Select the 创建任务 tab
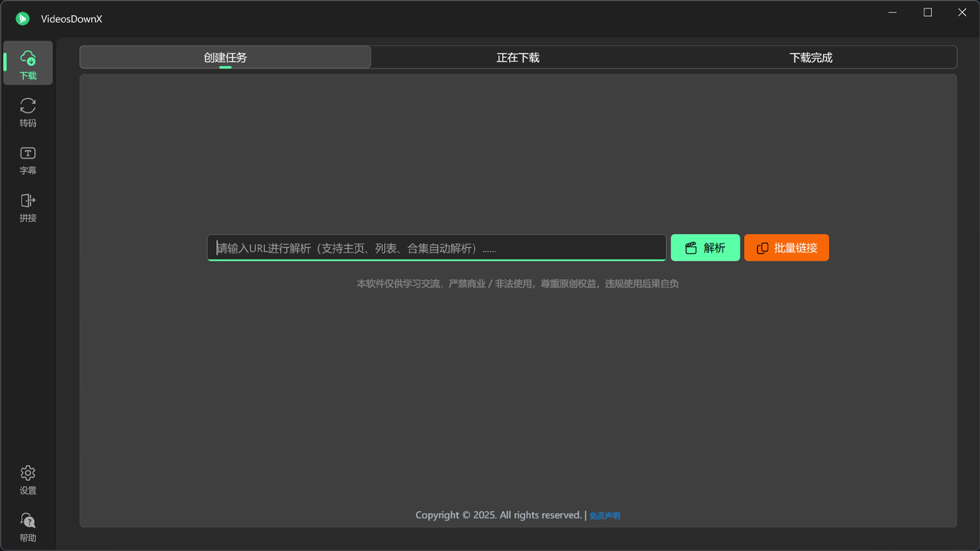This screenshot has height=551, width=980. [x=224, y=57]
